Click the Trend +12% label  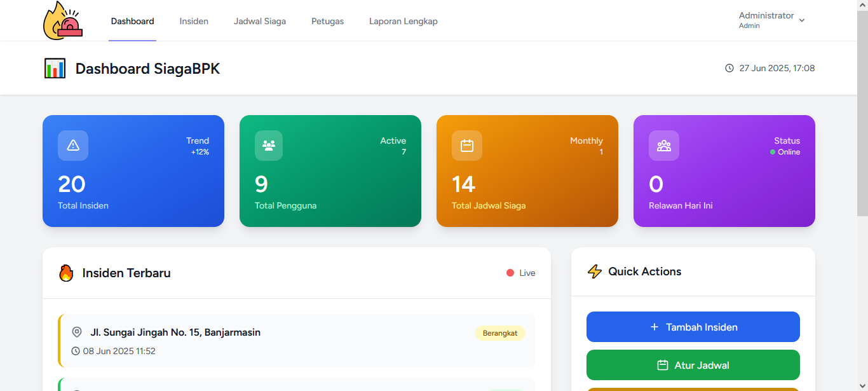(198, 146)
